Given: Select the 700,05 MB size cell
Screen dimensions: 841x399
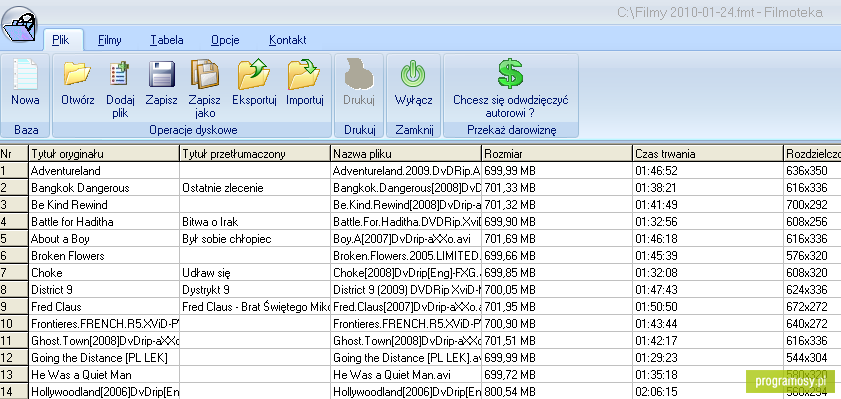Looking at the screenshot, I should click(557, 290).
